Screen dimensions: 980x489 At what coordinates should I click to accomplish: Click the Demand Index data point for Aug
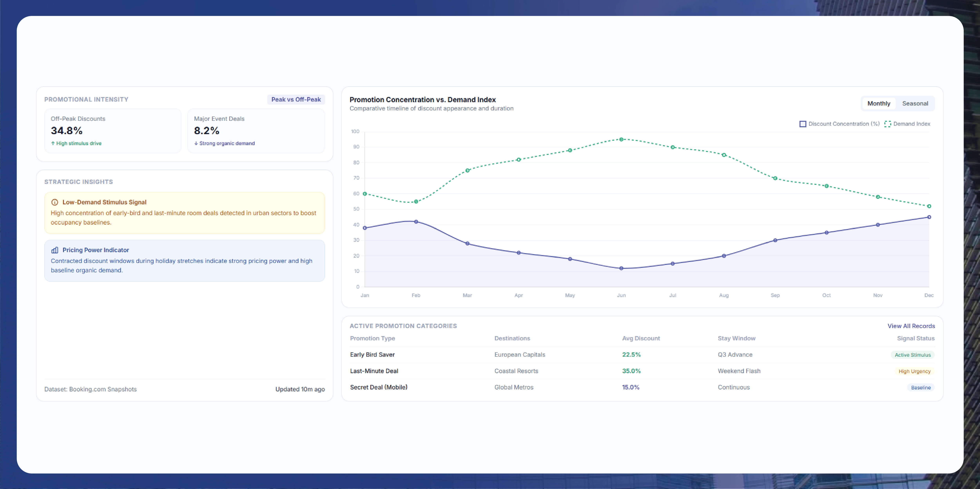(x=724, y=155)
